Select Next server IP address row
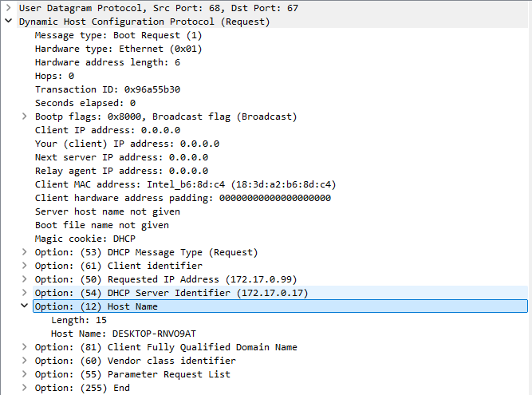Viewport: 532px width, 395px height. (281, 157)
